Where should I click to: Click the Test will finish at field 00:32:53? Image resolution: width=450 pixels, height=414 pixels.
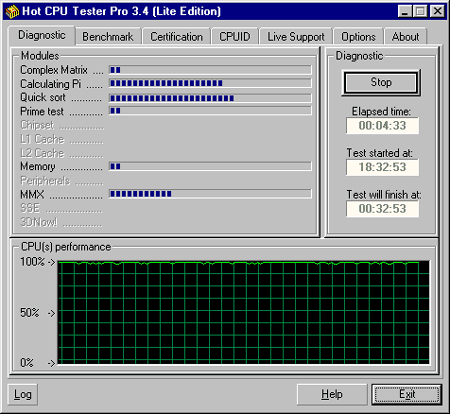click(382, 209)
